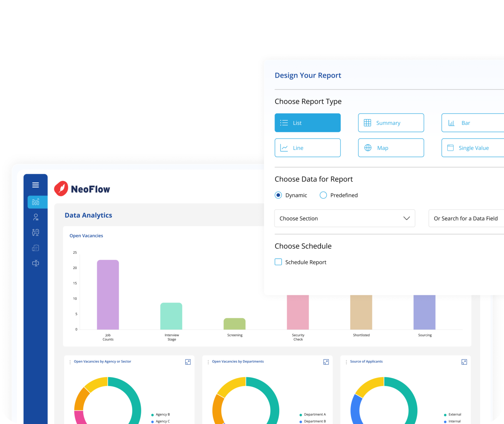Image resolution: width=504 pixels, height=424 pixels.
Task: Click the signpost sidebar icon
Action: point(36,263)
